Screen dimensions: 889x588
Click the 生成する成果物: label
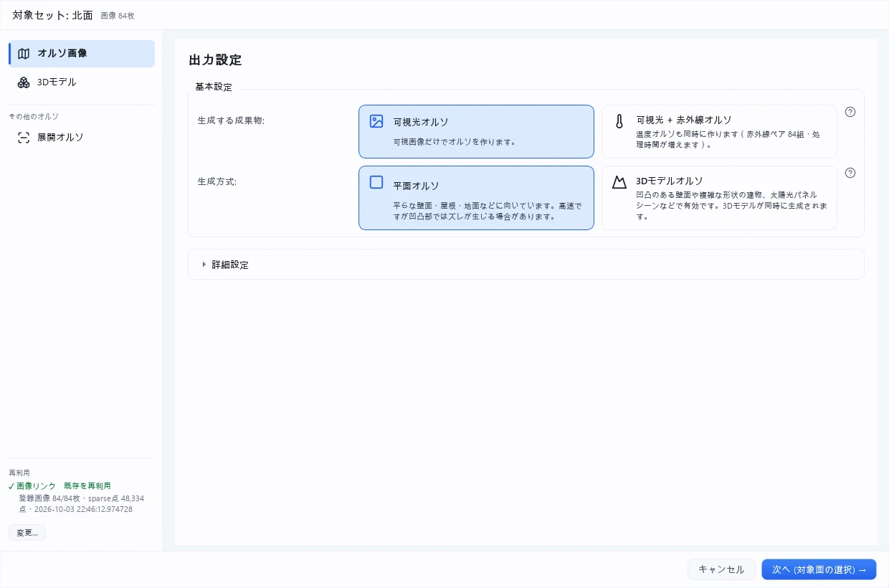[x=232, y=120]
